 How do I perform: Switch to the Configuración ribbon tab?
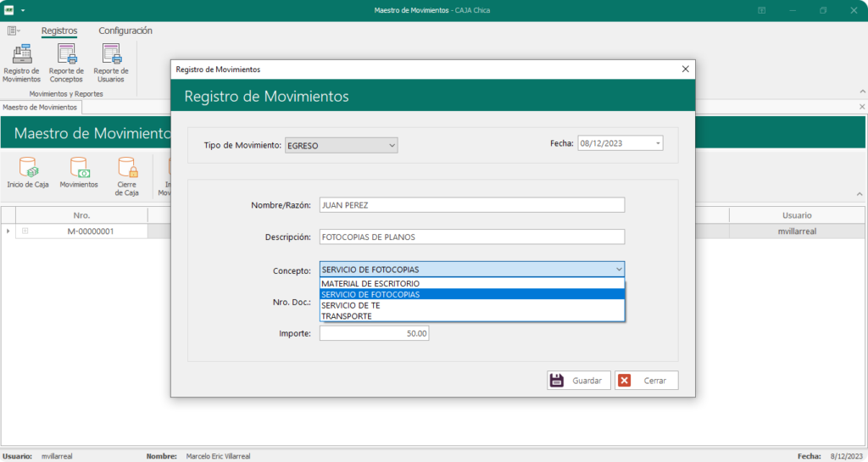tap(125, 31)
